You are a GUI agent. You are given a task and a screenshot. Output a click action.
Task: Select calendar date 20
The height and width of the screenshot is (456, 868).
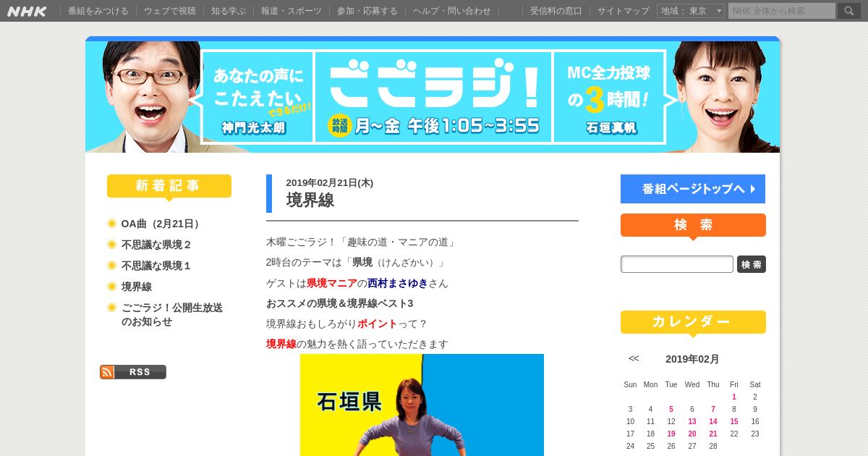692,434
